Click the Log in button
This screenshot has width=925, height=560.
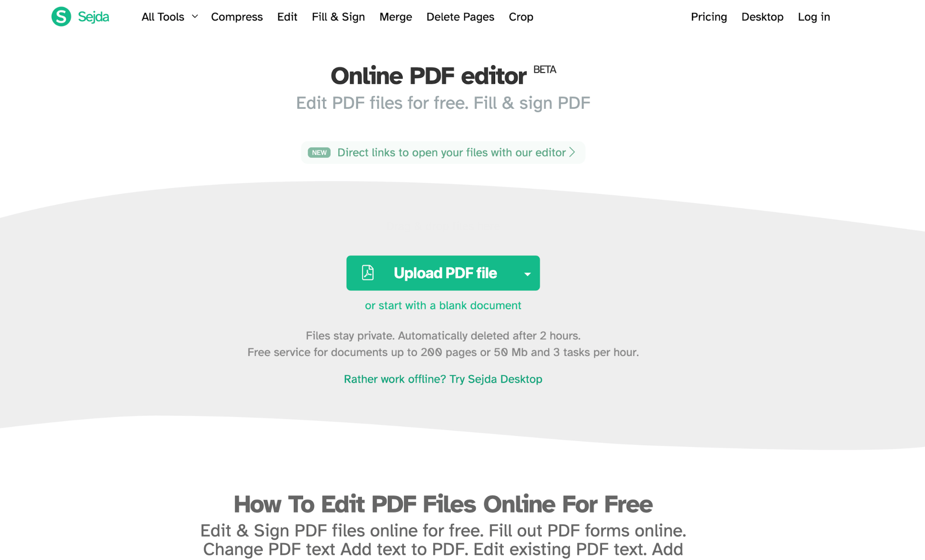[814, 17]
